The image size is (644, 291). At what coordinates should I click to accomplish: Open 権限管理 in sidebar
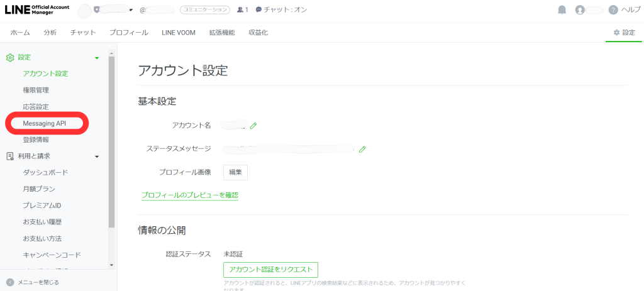(x=36, y=91)
